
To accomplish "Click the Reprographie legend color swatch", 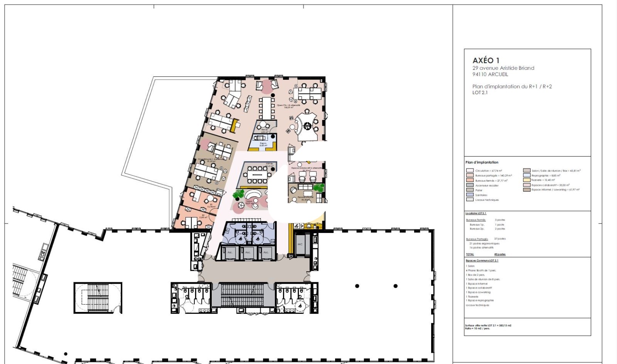I will [526, 175].
